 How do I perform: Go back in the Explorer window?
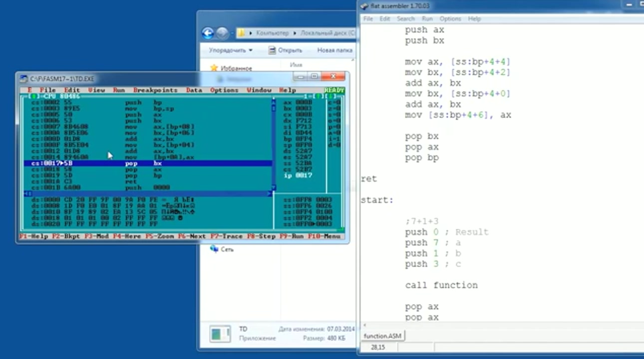point(208,33)
